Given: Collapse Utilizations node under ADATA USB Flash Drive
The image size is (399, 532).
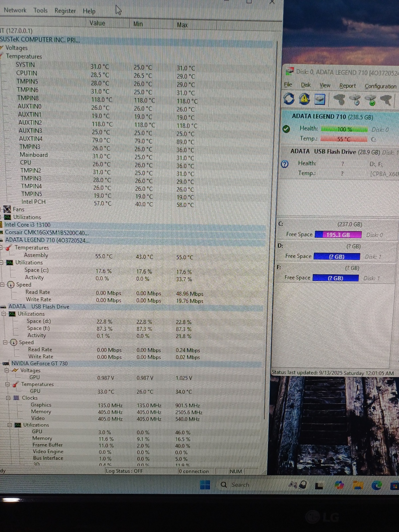Looking at the screenshot, I should (4, 314).
